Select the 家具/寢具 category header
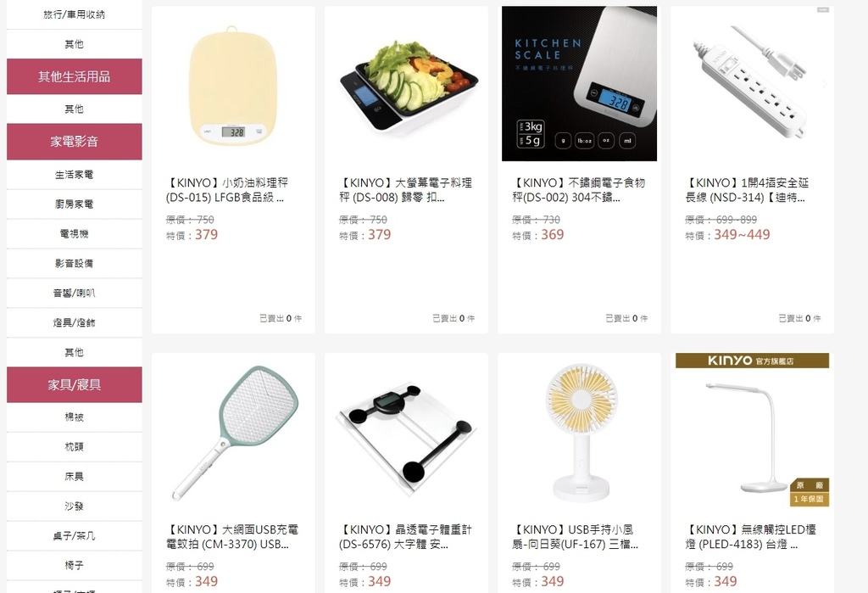 pyautogui.click(x=75, y=384)
